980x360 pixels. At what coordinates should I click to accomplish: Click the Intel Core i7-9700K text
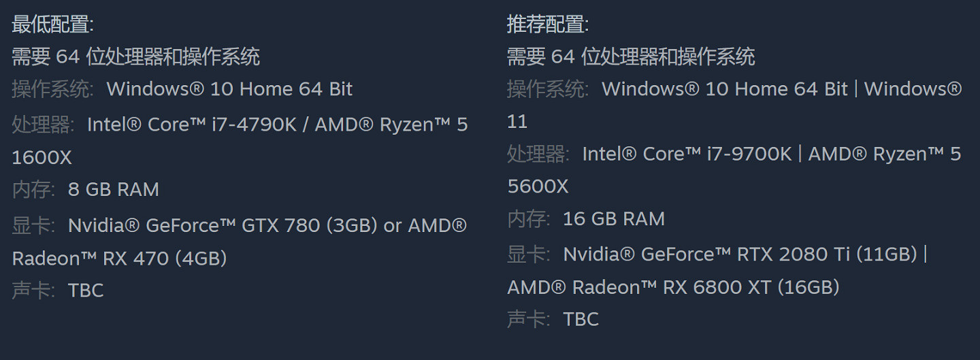(x=687, y=154)
